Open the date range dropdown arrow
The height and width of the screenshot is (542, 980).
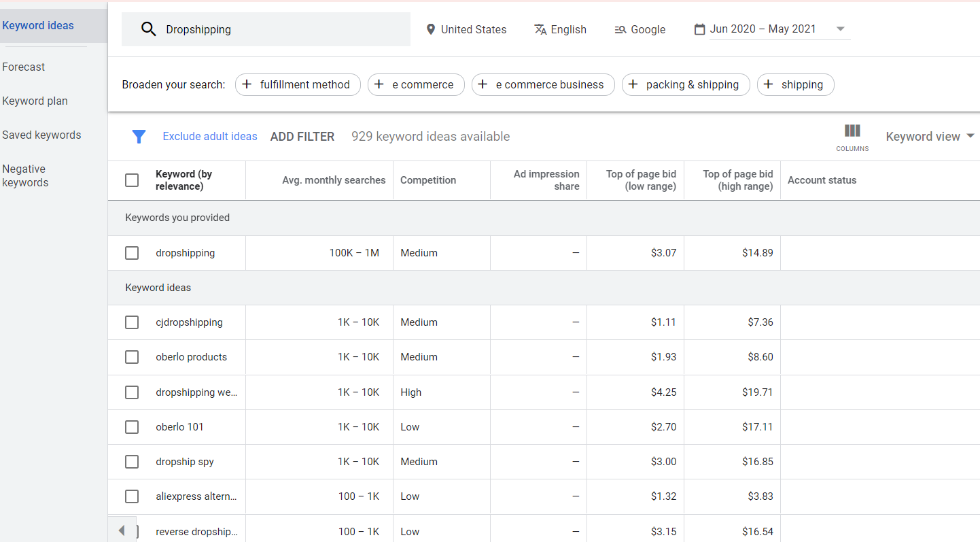[x=841, y=29]
